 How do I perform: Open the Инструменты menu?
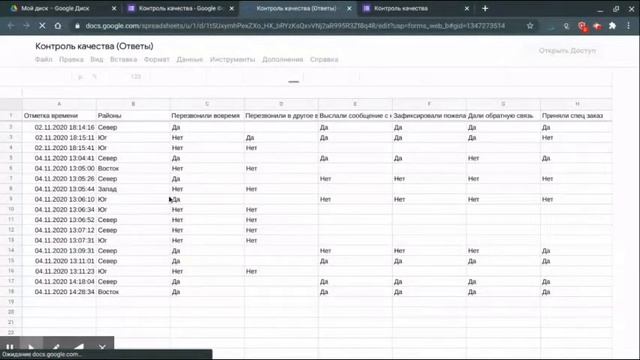click(232, 60)
